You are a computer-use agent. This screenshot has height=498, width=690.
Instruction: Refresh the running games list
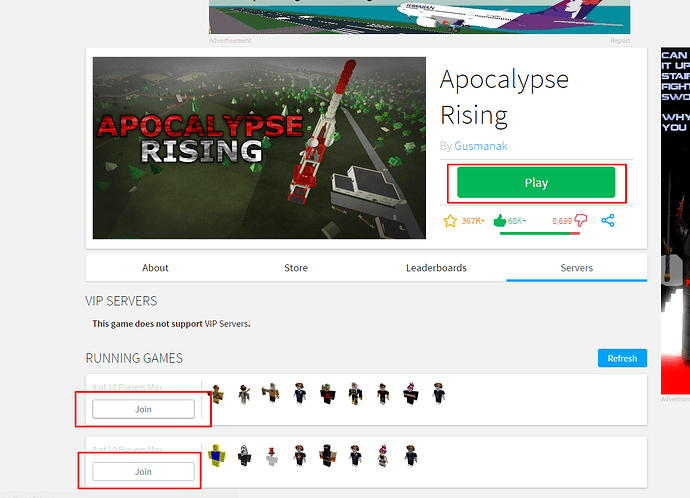point(622,358)
